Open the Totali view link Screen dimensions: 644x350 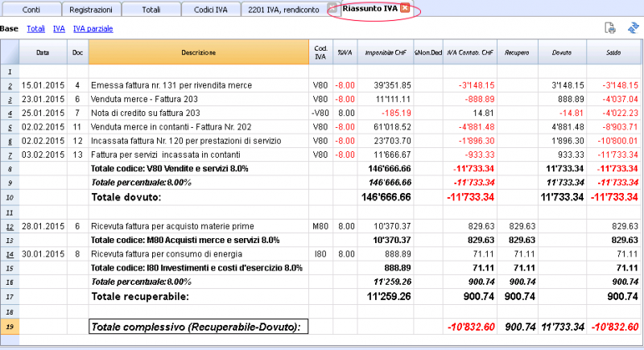click(x=35, y=29)
